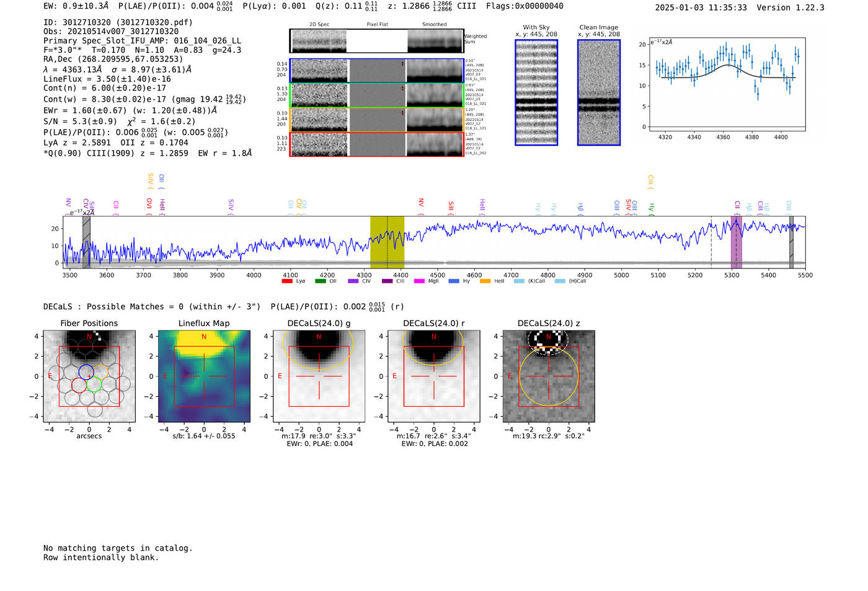Click the '2D Spec' column header
This screenshot has height=591, width=868.
(319, 25)
